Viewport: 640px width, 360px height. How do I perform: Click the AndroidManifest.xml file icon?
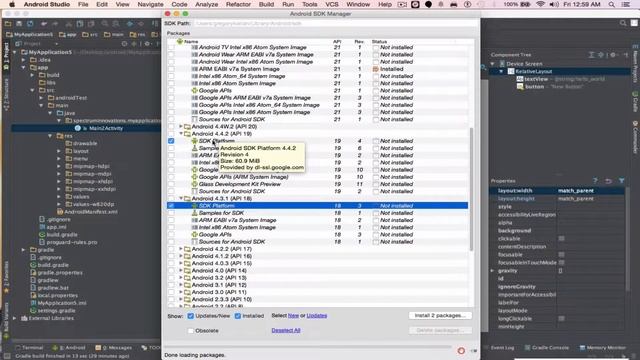[60, 212]
